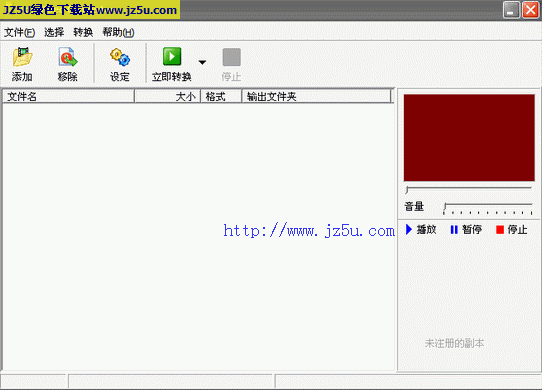Open the 选择 menu
542x390 pixels.
point(54,32)
